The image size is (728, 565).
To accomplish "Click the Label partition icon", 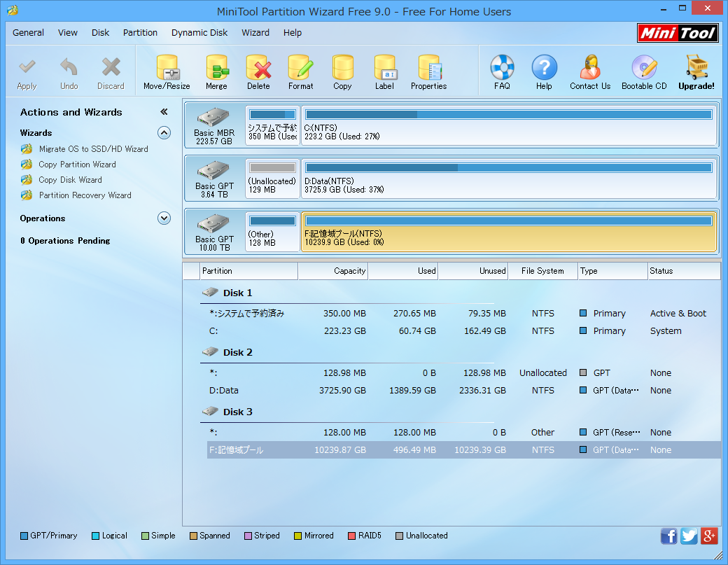I will coord(385,68).
